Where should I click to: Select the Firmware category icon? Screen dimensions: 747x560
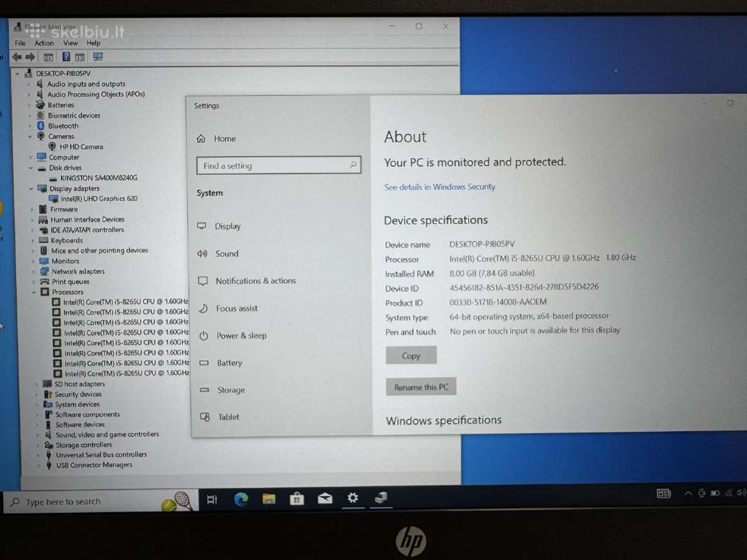43,209
